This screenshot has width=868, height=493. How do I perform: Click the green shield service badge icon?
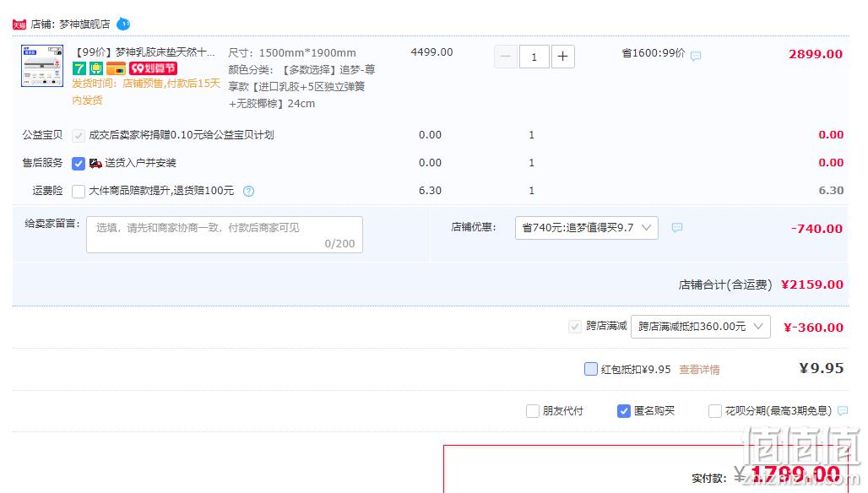96,68
